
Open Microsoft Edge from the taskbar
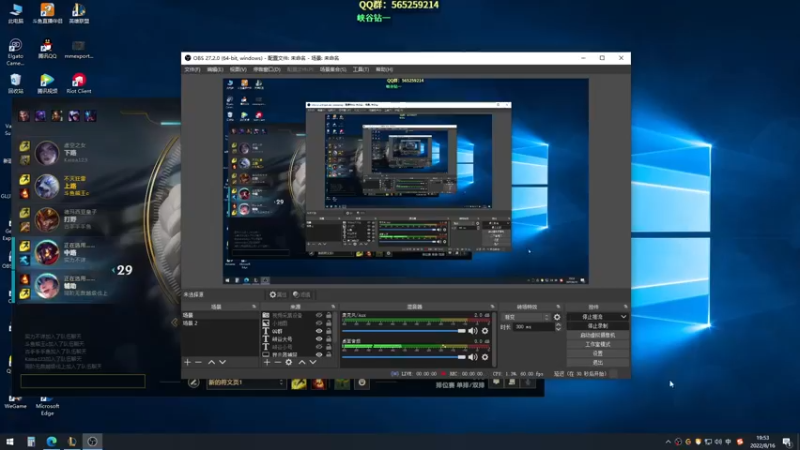(52, 441)
